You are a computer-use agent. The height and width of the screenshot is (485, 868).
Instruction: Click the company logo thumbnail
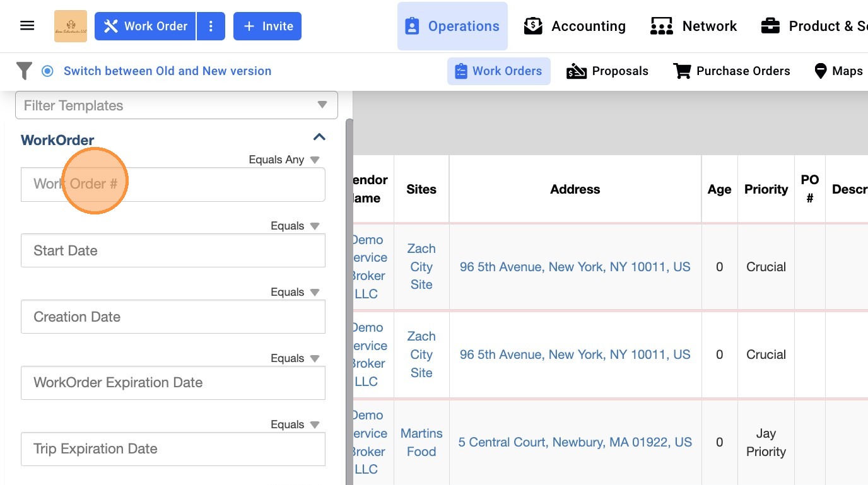[x=71, y=26]
